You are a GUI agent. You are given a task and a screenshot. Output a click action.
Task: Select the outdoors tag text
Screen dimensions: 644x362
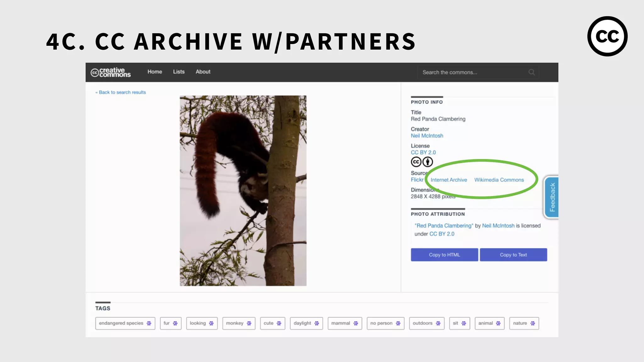click(x=422, y=323)
